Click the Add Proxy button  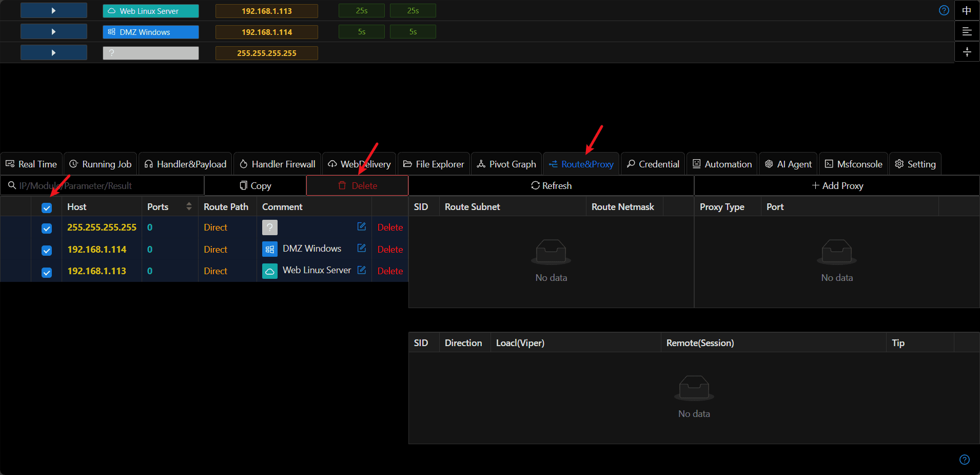(837, 185)
